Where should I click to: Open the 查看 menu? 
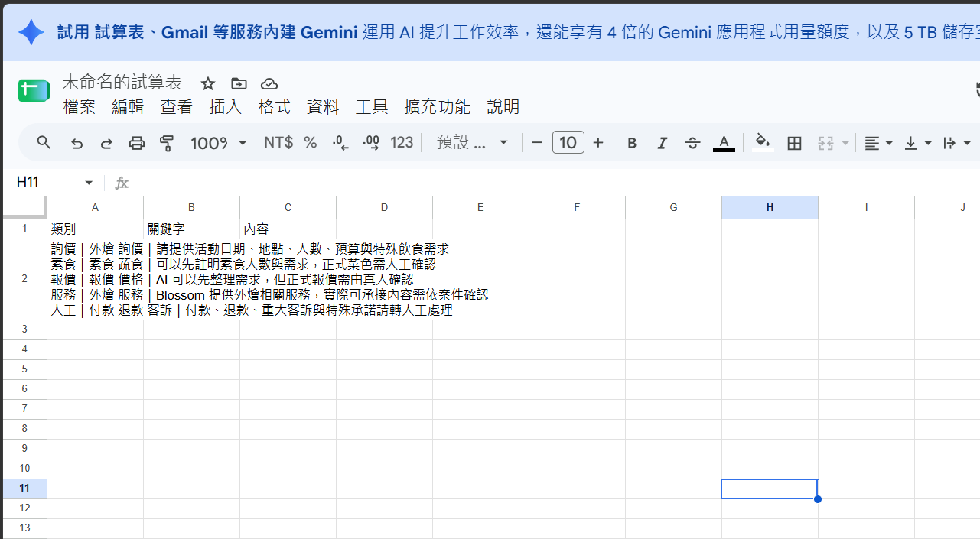[x=177, y=107]
